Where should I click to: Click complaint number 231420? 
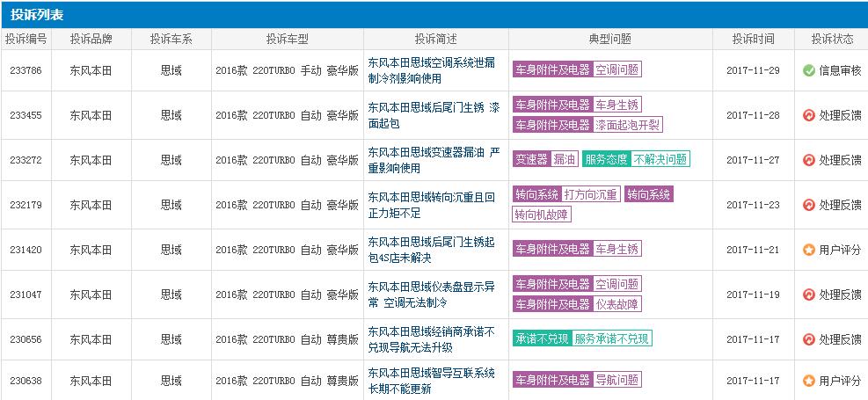[26, 250]
